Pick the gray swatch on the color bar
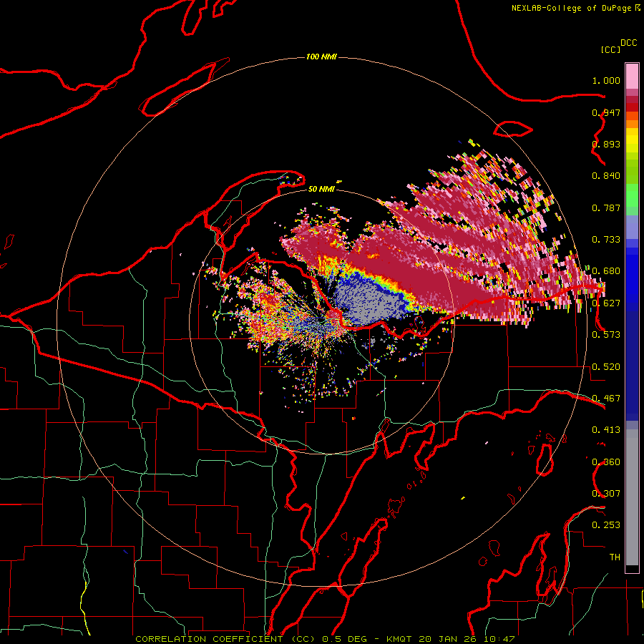Screen dimensions: 644x644 632,497
